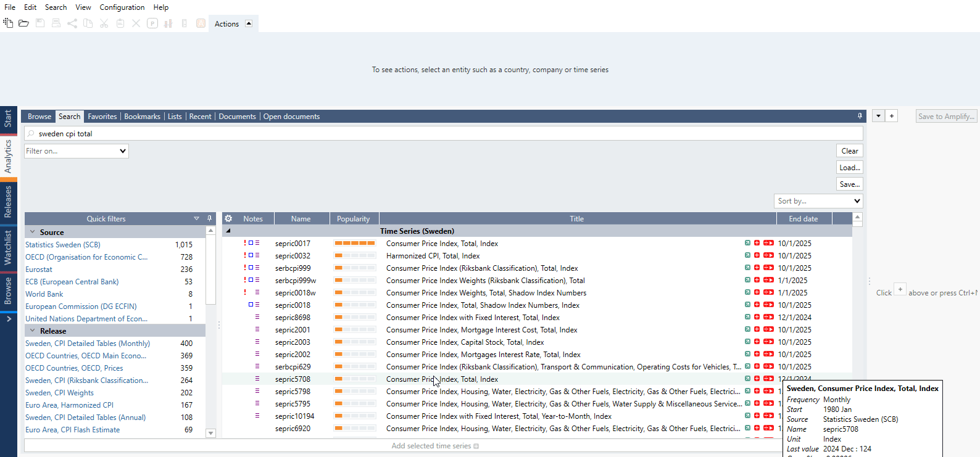Click the Open folder toolbar icon
This screenshot has height=457, width=980.
coord(23,23)
